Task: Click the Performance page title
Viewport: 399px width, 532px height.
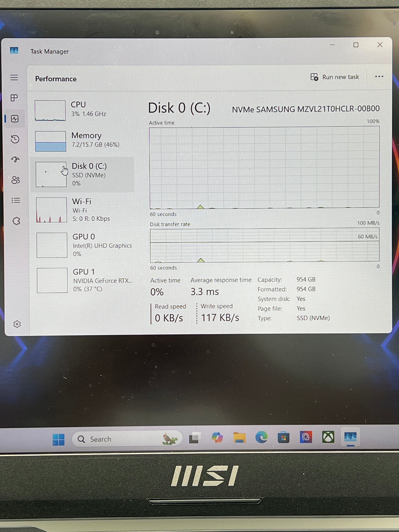Action: (56, 79)
